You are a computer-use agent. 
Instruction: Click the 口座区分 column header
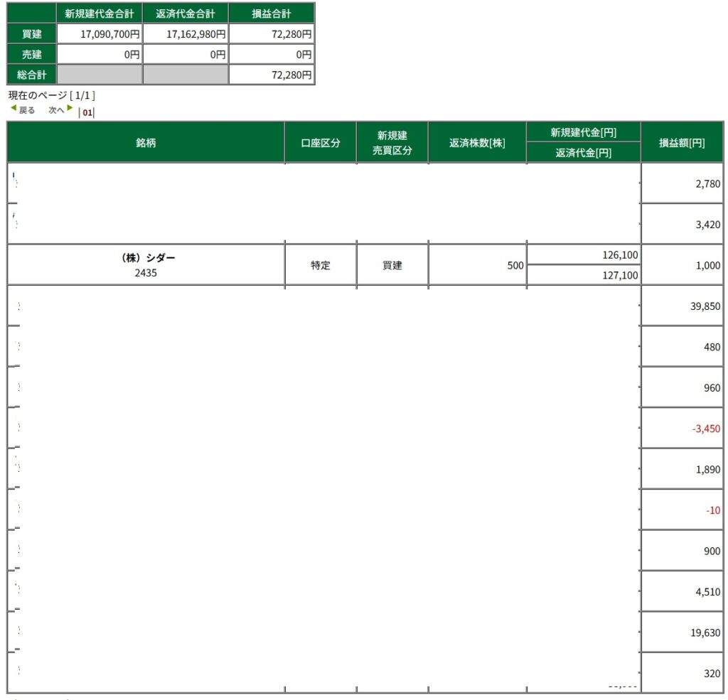[x=321, y=142]
